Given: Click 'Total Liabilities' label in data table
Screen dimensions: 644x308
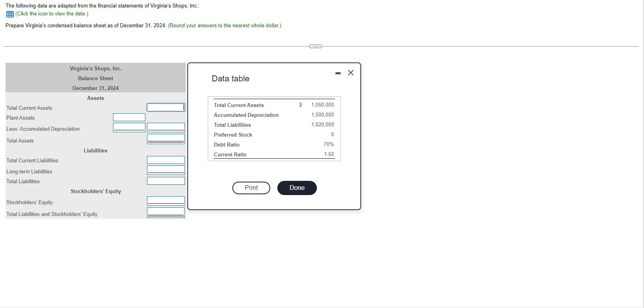Looking at the screenshot, I should (232, 125).
